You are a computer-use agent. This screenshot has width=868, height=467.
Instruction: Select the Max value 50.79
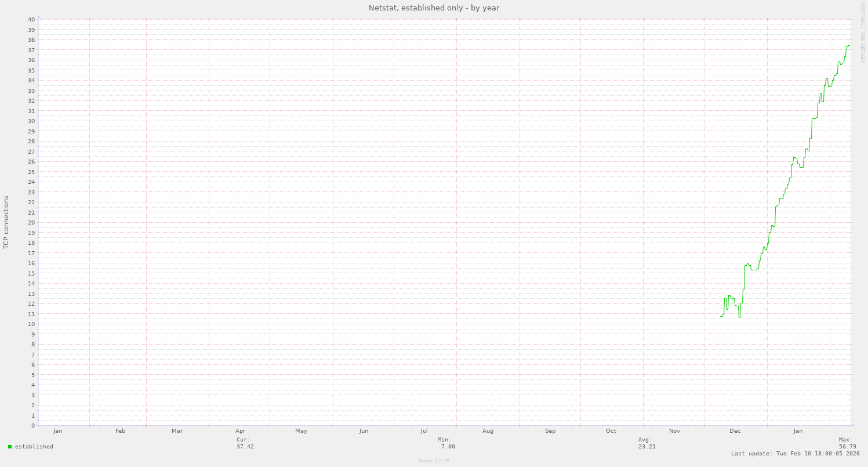pos(847,447)
